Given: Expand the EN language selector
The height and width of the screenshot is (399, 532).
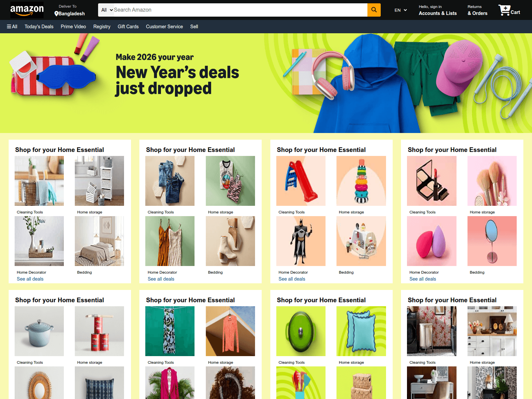Looking at the screenshot, I should coord(401,10).
